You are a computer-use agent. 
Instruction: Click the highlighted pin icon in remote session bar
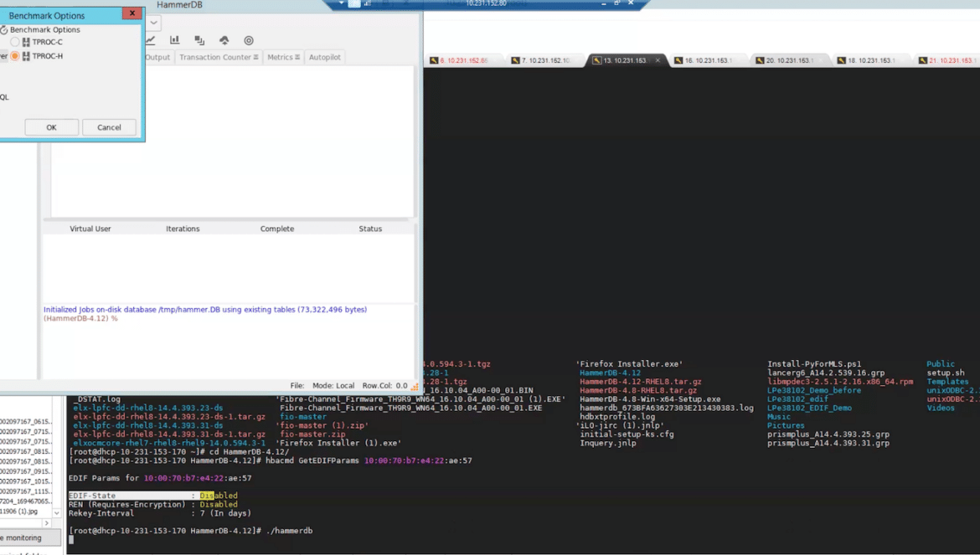(x=354, y=3)
